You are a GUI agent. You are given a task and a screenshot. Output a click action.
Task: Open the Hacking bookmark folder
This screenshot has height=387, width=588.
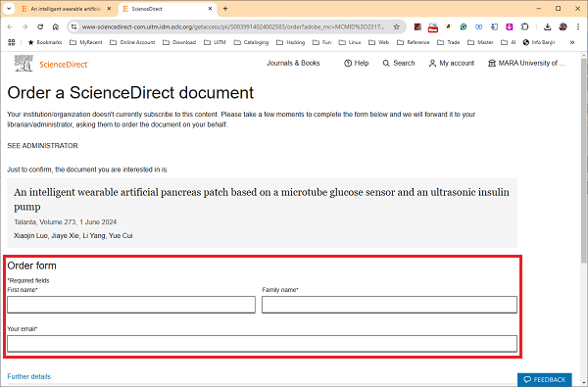tap(291, 42)
